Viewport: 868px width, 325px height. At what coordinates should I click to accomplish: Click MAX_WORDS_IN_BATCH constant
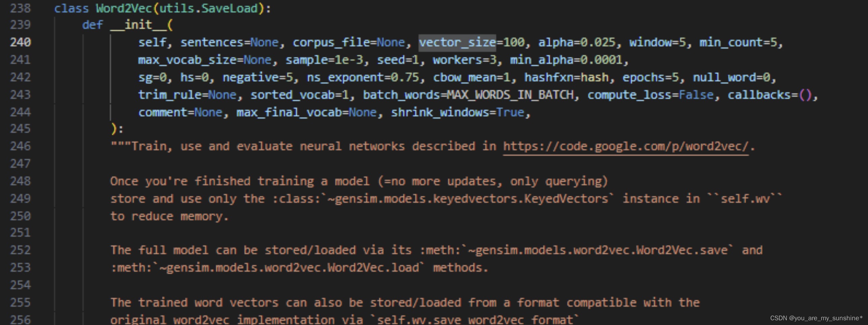[510, 95]
